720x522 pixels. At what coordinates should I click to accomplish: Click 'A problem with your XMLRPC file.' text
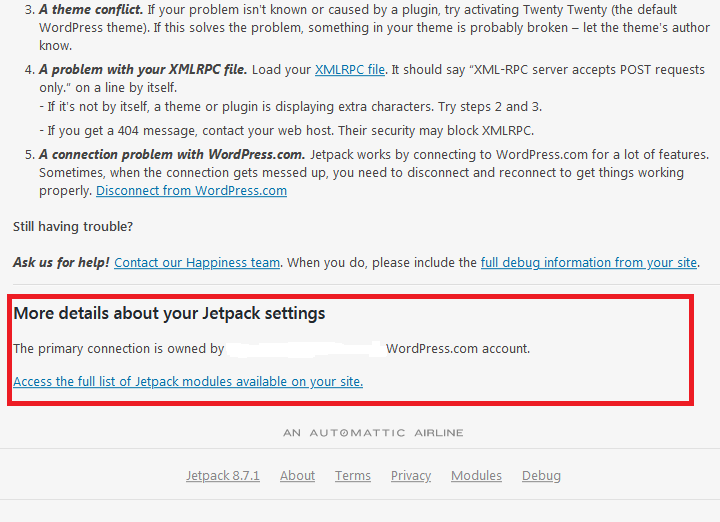coord(143,70)
